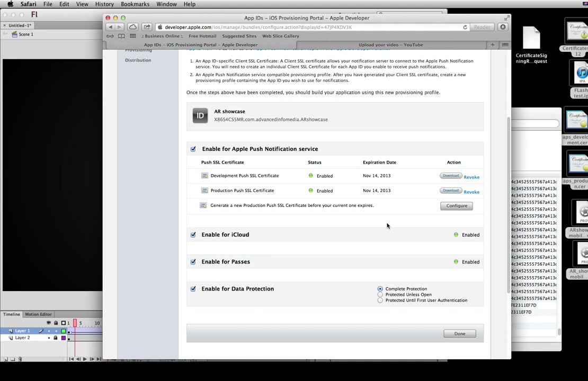Open Free Hotmail bookmark
The width and height of the screenshot is (588, 381).
(202, 36)
